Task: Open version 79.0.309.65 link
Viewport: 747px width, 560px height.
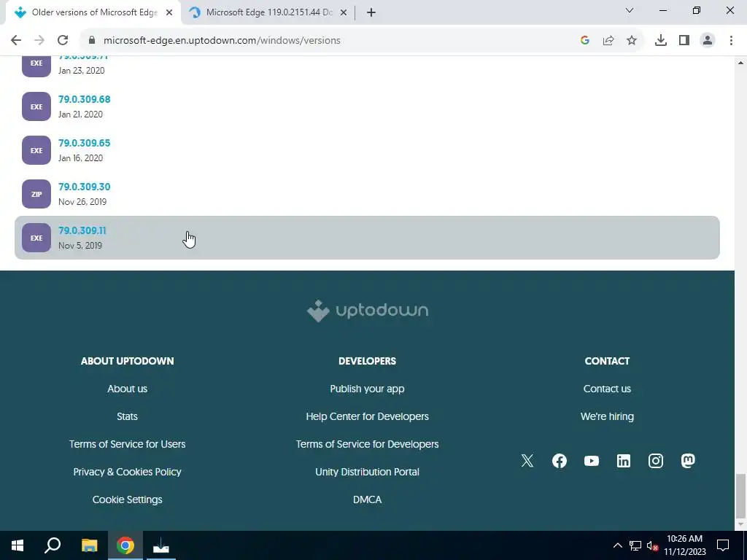Action: (x=85, y=143)
